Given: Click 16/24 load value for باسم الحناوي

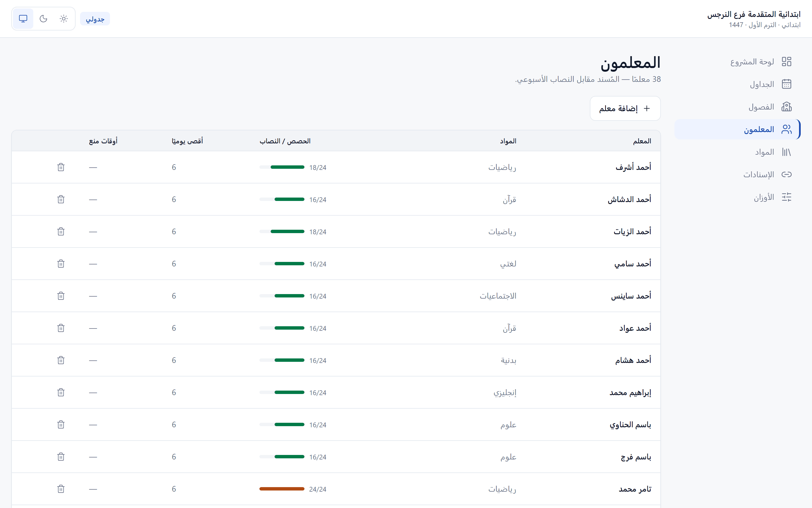Looking at the screenshot, I should point(317,425).
